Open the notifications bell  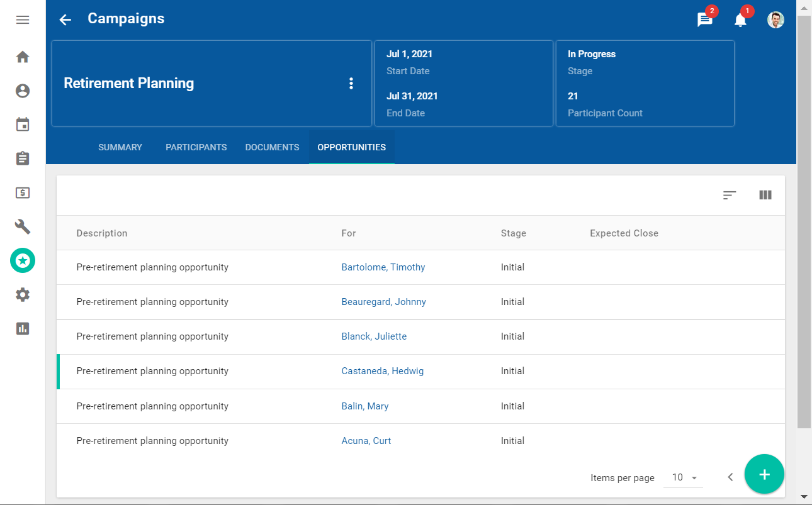click(x=740, y=20)
